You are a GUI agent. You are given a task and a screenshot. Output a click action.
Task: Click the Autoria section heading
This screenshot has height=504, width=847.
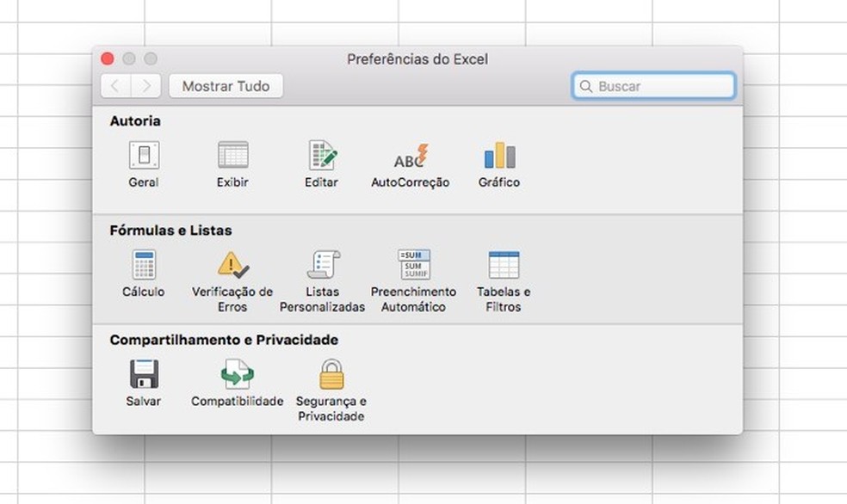tap(135, 121)
